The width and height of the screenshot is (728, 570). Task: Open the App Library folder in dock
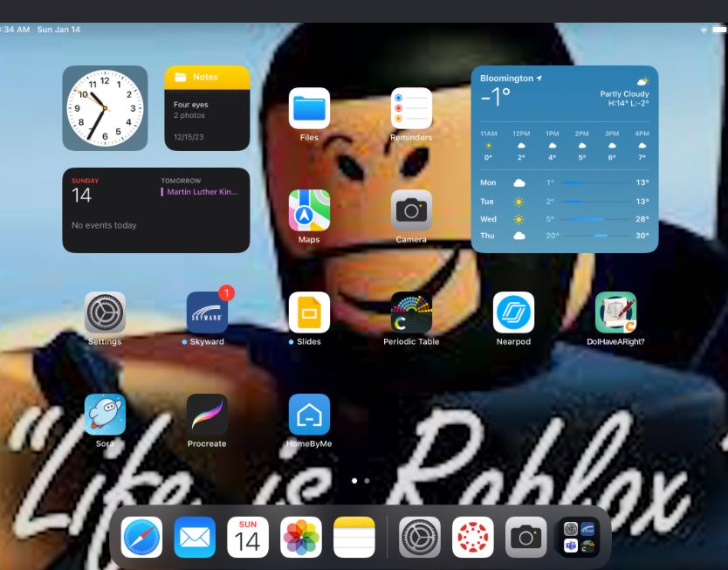(x=580, y=538)
